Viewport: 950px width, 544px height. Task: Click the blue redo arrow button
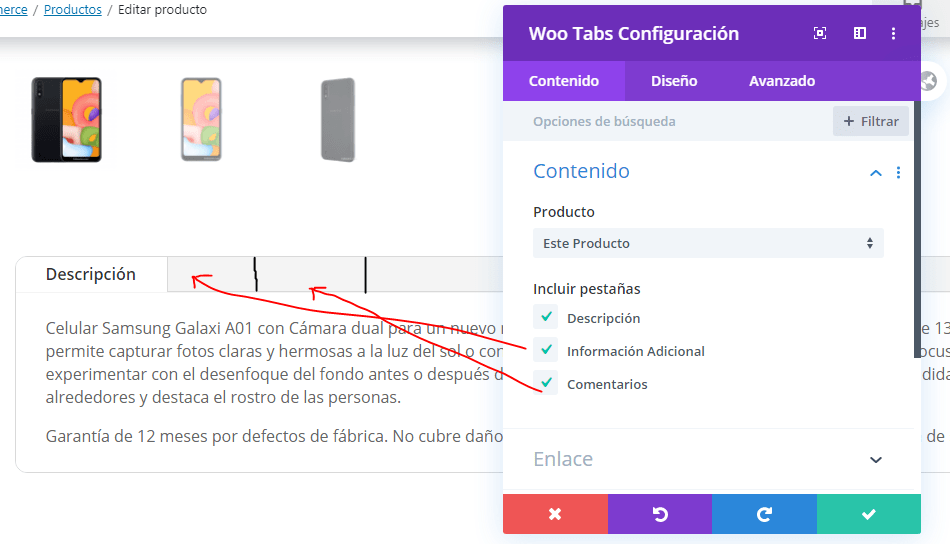pos(765,514)
